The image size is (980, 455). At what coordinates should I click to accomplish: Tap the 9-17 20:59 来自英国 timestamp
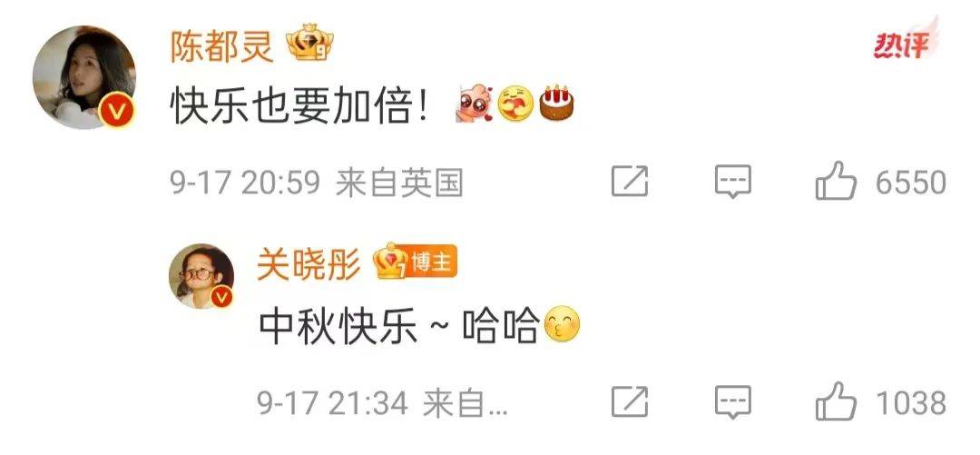[x=317, y=184]
